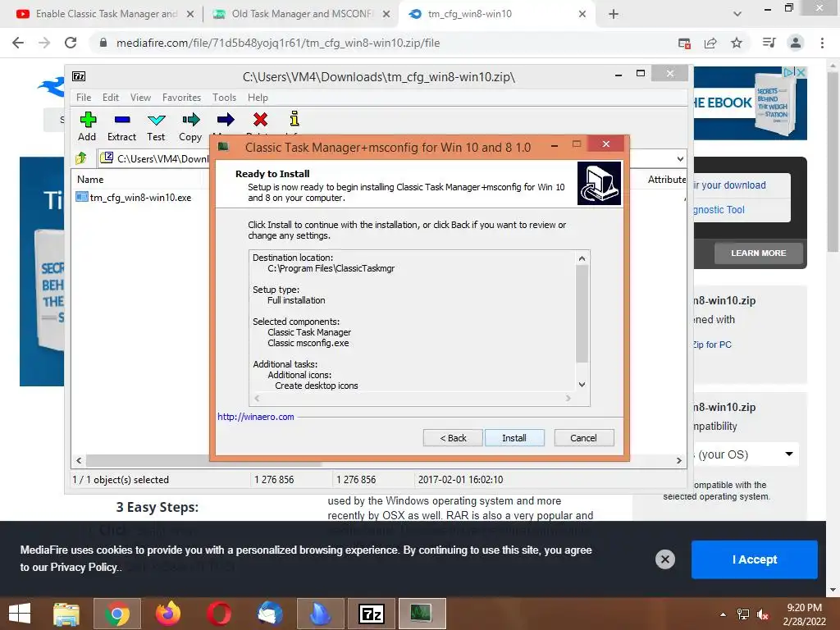
Task: Click the Attributes column header in 7-Zip
Action: (666, 180)
